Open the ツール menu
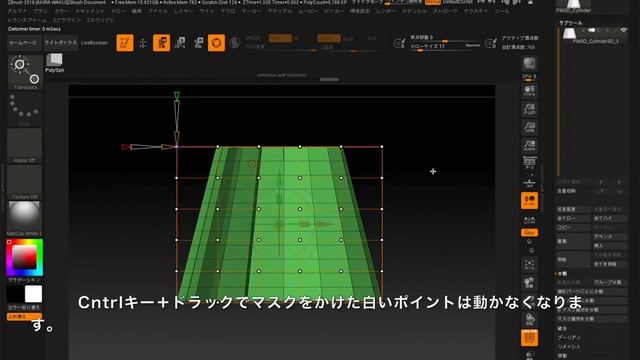640x360 pixels. coord(501,11)
